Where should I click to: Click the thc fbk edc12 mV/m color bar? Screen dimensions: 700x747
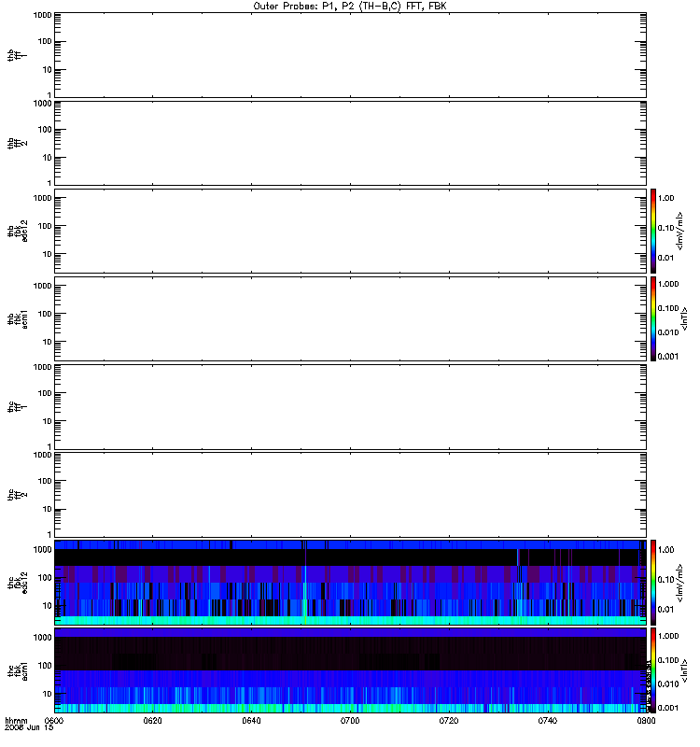pos(653,582)
